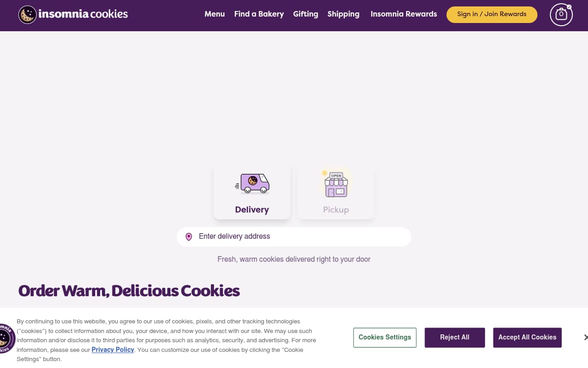
Task: Click the cookie icon in the header logo
Action: coord(27,14)
